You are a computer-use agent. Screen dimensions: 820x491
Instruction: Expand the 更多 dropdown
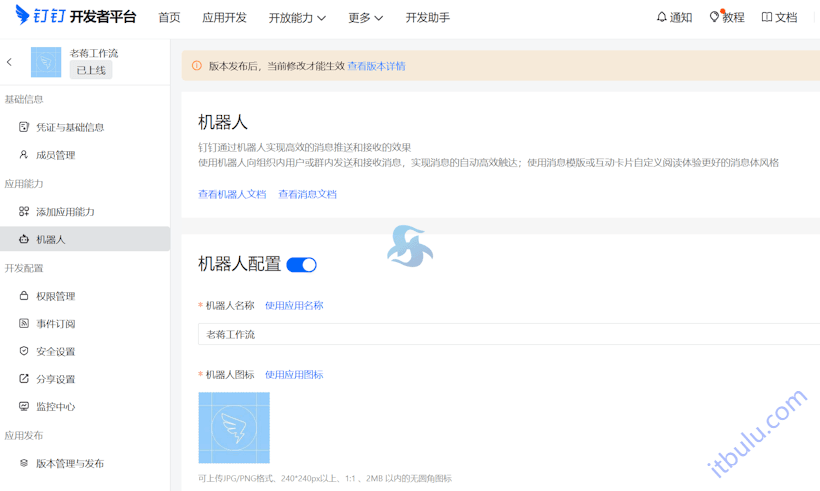[x=366, y=18]
